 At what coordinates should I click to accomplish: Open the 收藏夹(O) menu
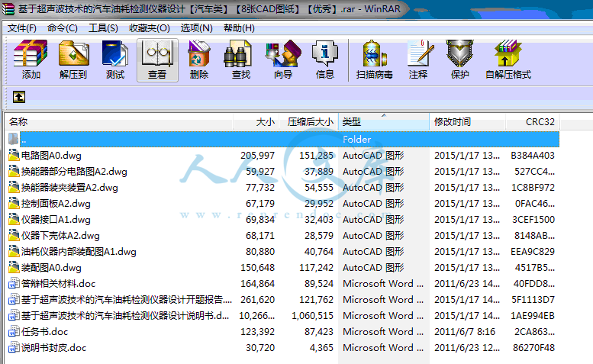pyautogui.click(x=150, y=28)
